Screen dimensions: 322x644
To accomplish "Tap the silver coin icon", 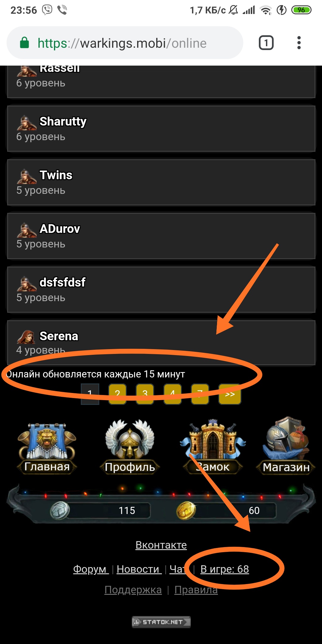I will click(x=60, y=510).
